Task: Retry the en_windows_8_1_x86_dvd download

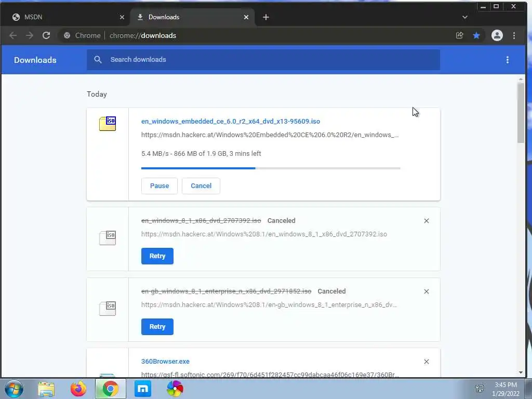Action: click(157, 256)
